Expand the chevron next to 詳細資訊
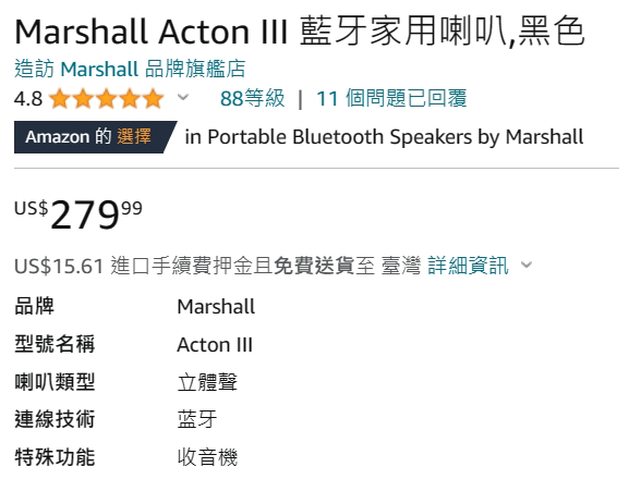 526,265
